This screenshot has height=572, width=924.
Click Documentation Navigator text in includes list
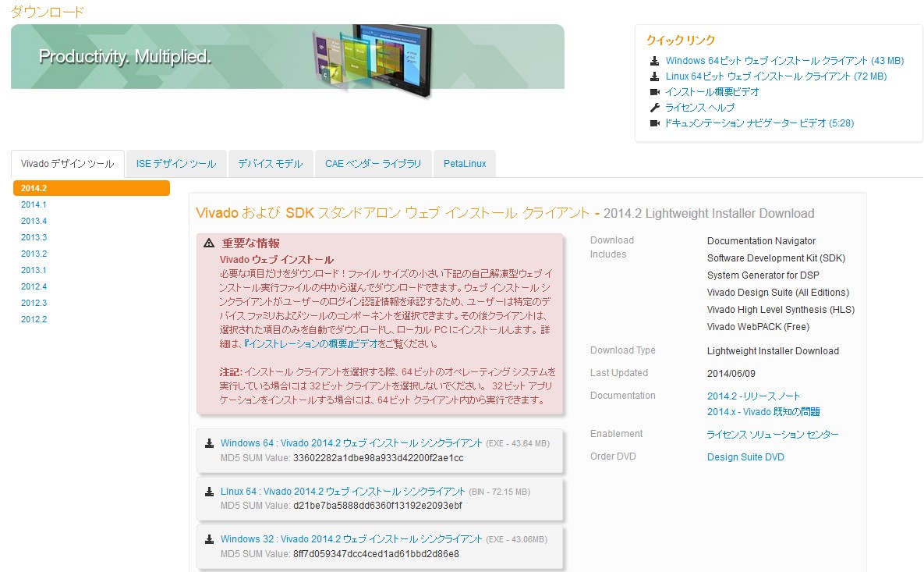click(761, 241)
